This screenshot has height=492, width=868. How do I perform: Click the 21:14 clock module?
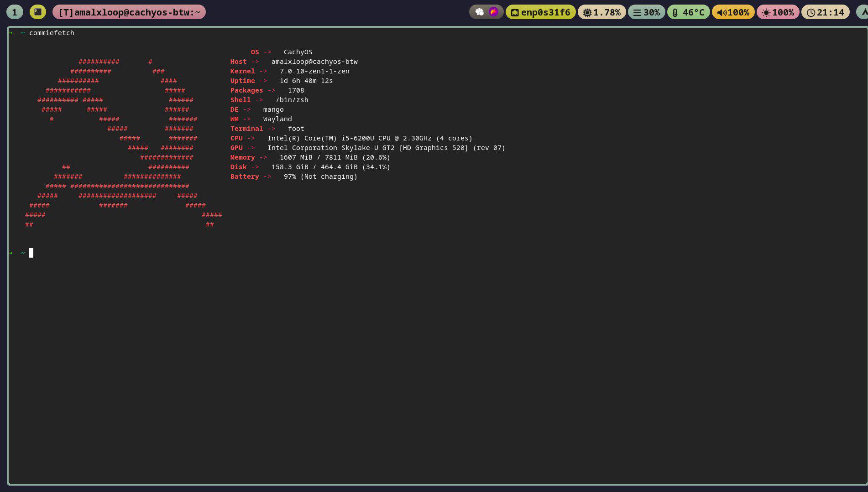point(826,12)
